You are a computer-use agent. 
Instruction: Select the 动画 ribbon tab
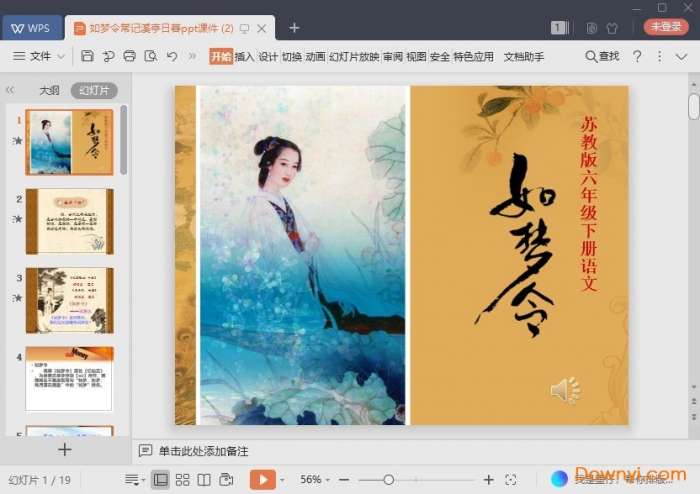[316, 57]
